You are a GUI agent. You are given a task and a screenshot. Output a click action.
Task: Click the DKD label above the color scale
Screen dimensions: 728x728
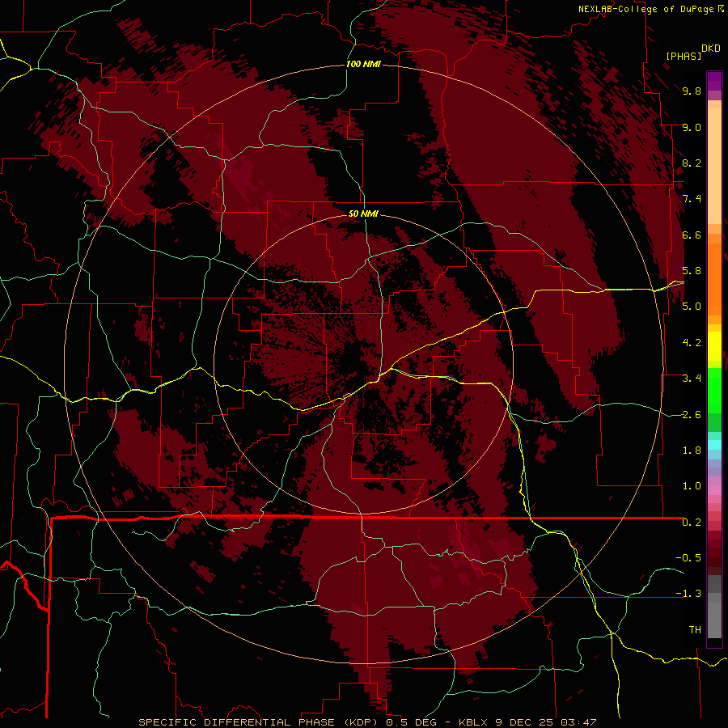coord(711,49)
